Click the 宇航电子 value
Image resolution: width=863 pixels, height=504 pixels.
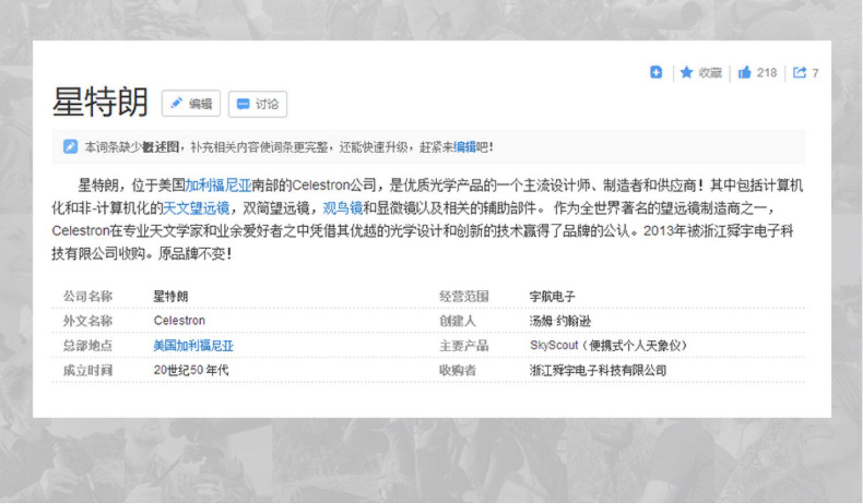click(x=552, y=296)
